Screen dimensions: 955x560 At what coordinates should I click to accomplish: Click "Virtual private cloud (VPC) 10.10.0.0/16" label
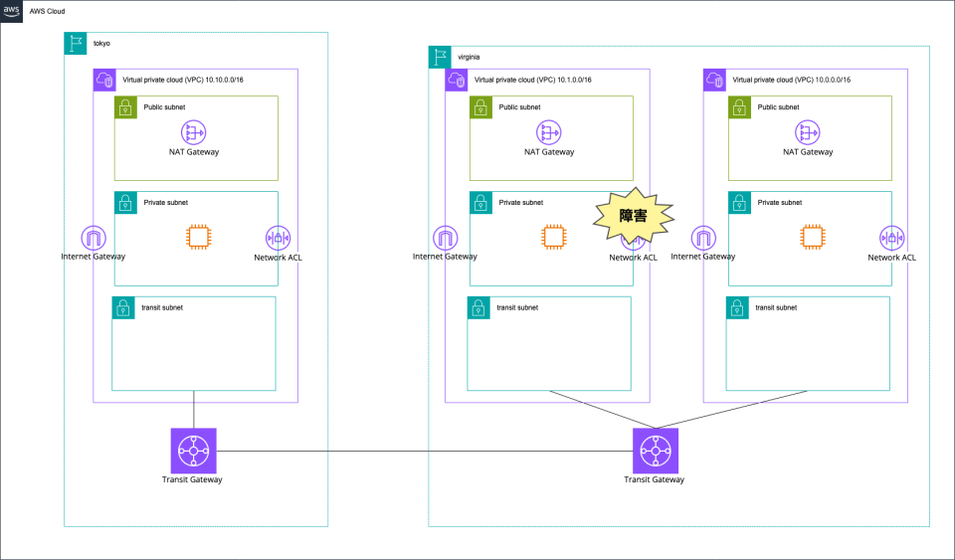(183, 80)
